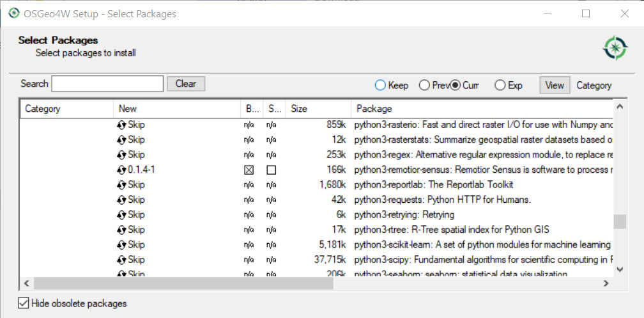Image resolution: width=644 pixels, height=318 pixels.
Task: Cycle action icon for python3-scikit-learn row
Action: tap(121, 245)
